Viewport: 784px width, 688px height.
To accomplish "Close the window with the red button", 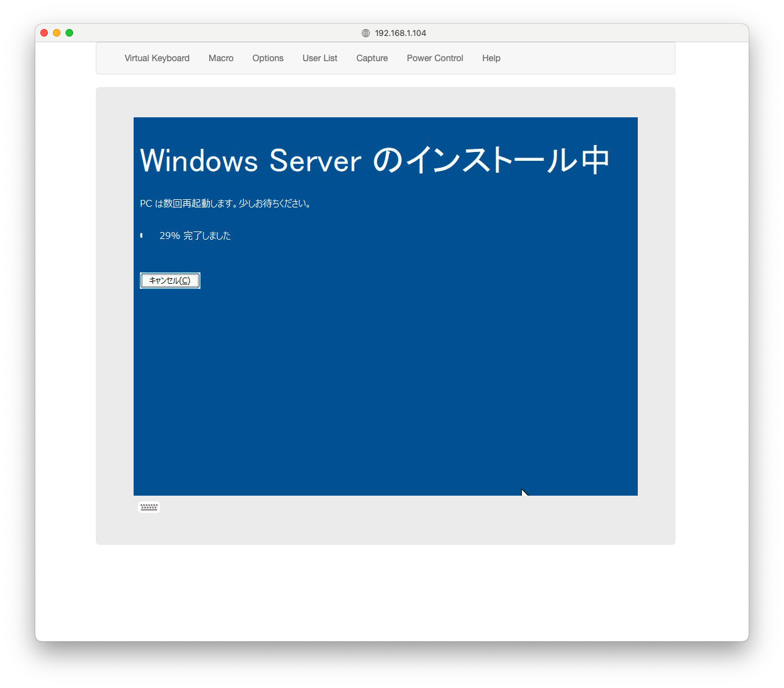I will (44, 33).
